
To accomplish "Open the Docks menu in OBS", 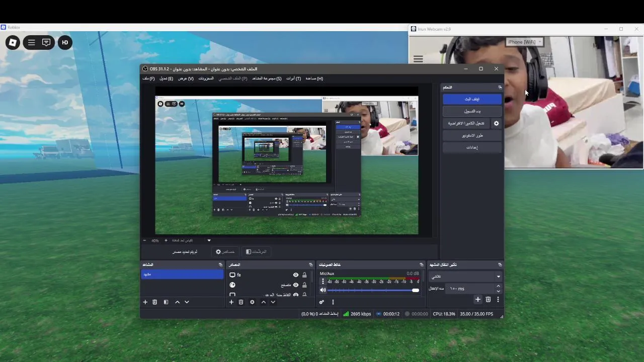I will tap(206, 78).
